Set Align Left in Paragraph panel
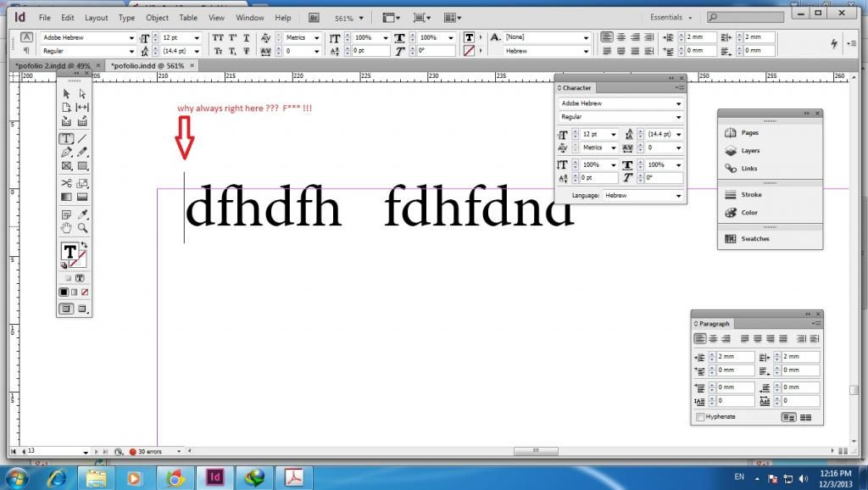This screenshot has height=490, width=868. pyautogui.click(x=700, y=339)
